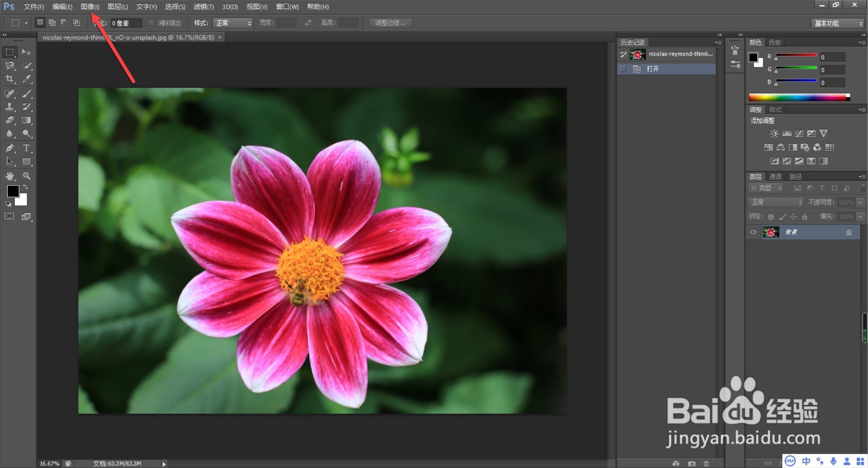Open the layer blend mode 正常 dropdown

tap(776, 202)
